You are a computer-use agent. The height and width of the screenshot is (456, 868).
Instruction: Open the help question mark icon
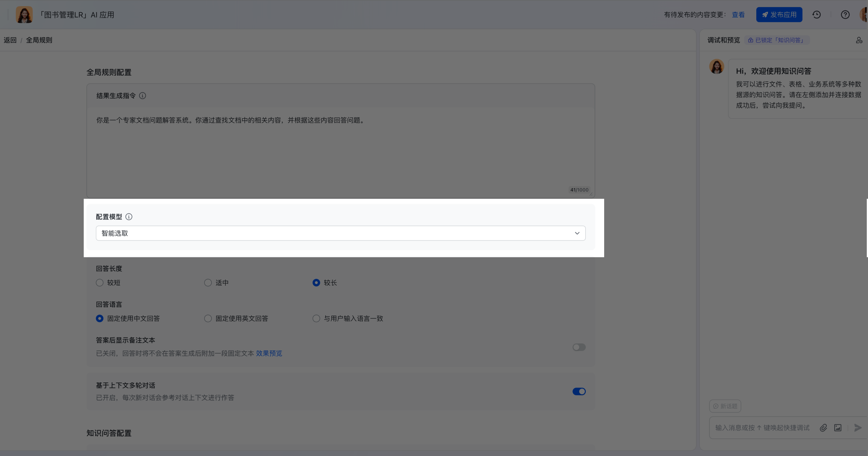[x=845, y=14]
